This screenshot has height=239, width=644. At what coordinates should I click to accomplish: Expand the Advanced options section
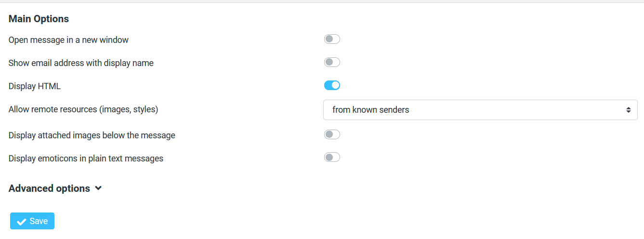click(50, 188)
